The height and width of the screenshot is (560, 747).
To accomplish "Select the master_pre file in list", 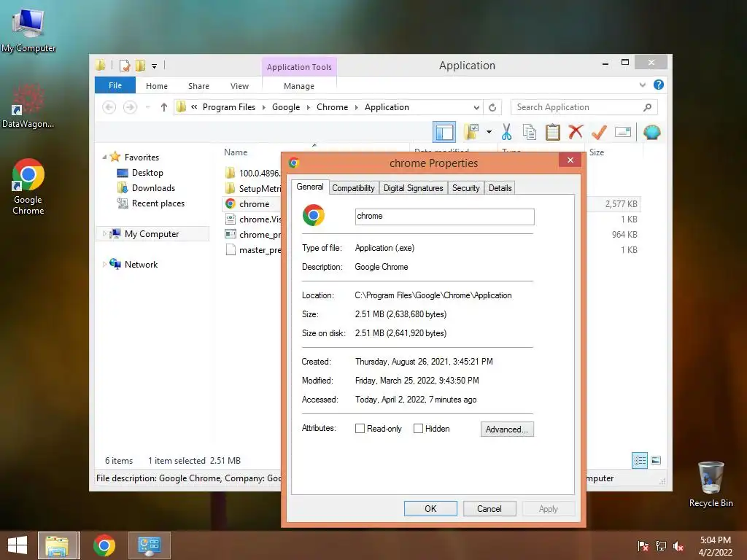I will coord(253,250).
